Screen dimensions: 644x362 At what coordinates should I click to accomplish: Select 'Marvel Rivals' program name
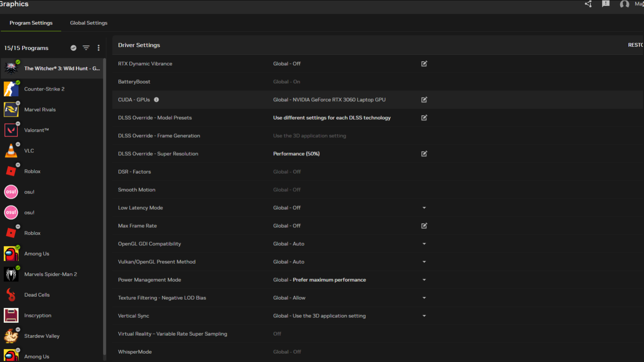[x=40, y=110]
